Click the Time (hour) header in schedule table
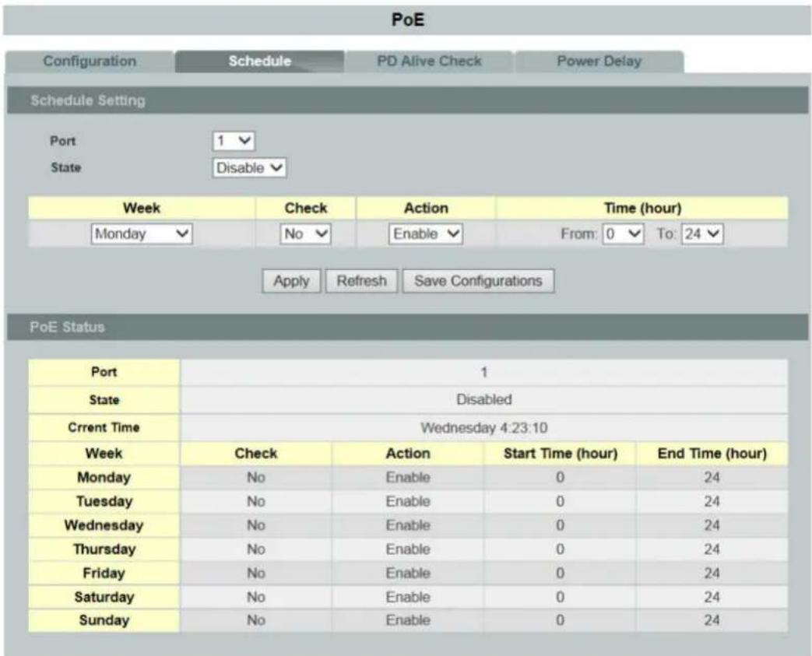Screen dimensions: 812x656 click(642, 208)
